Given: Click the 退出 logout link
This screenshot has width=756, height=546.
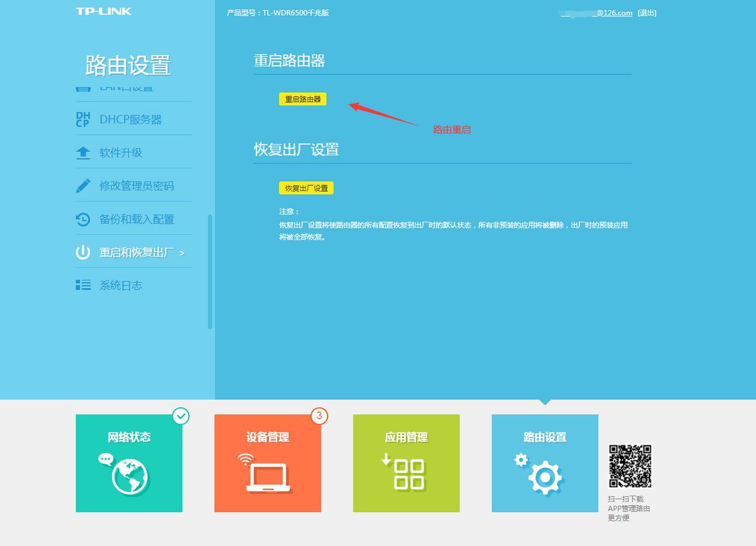Looking at the screenshot, I should 647,13.
